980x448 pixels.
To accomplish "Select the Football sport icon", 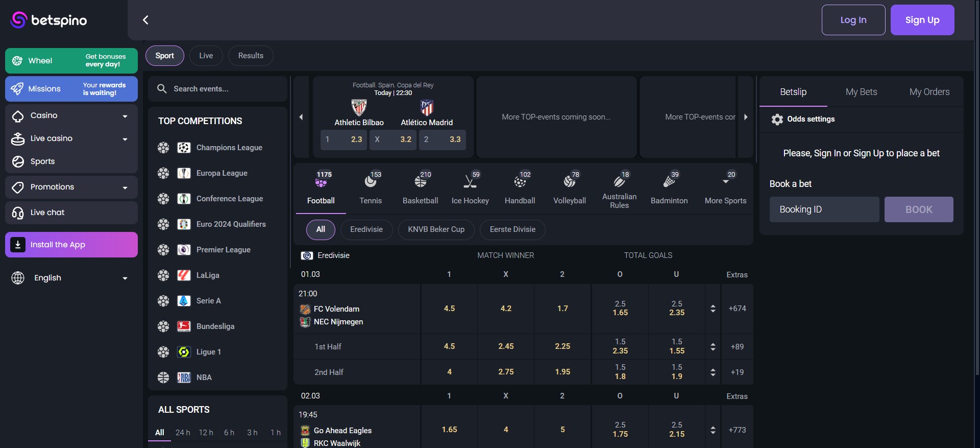I will tap(321, 188).
